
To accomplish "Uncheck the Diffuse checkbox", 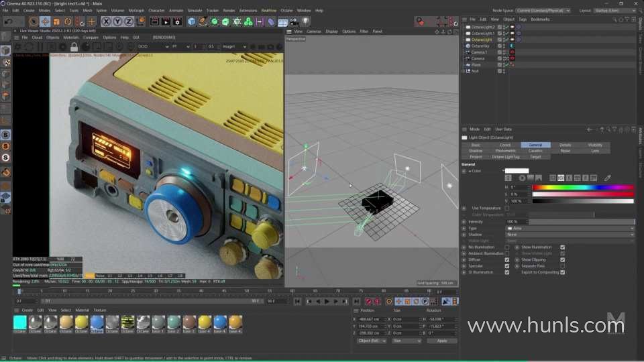I will click(506, 259).
